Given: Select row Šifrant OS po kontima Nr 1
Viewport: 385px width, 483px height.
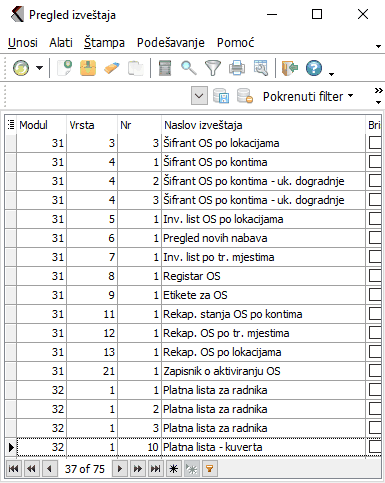Looking at the screenshot, I should pyautogui.click(x=193, y=162).
